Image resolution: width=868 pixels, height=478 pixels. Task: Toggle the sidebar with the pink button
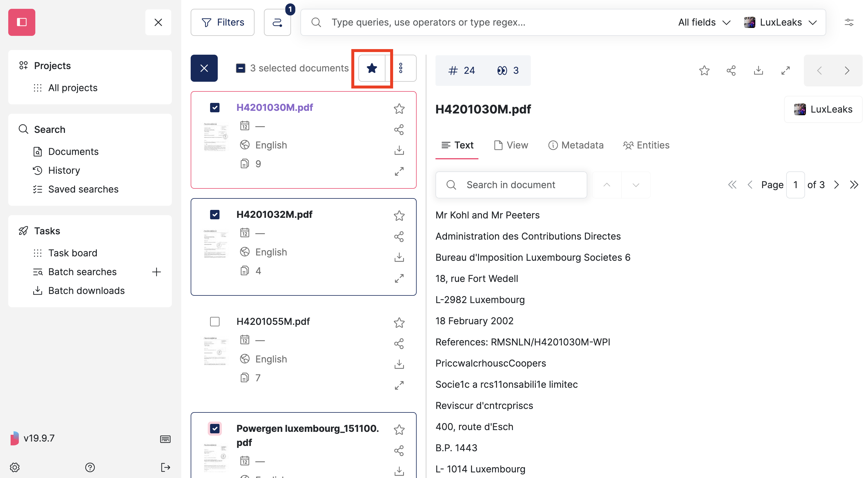[x=22, y=22]
